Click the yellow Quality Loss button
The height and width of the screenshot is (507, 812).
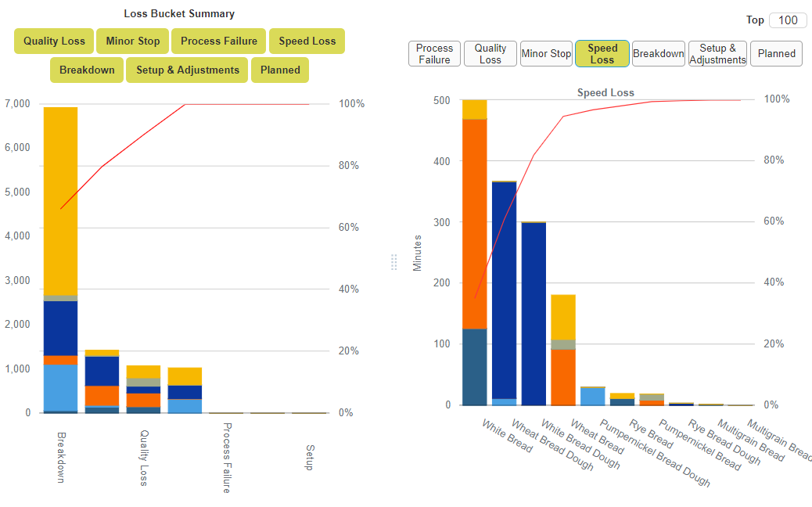coord(54,41)
